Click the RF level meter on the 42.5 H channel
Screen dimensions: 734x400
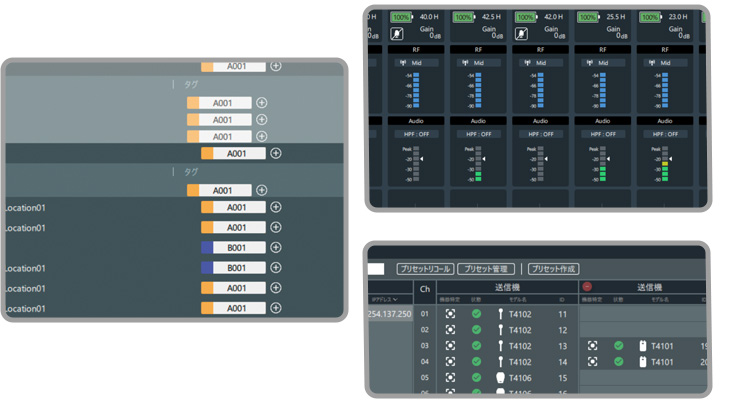point(478,90)
